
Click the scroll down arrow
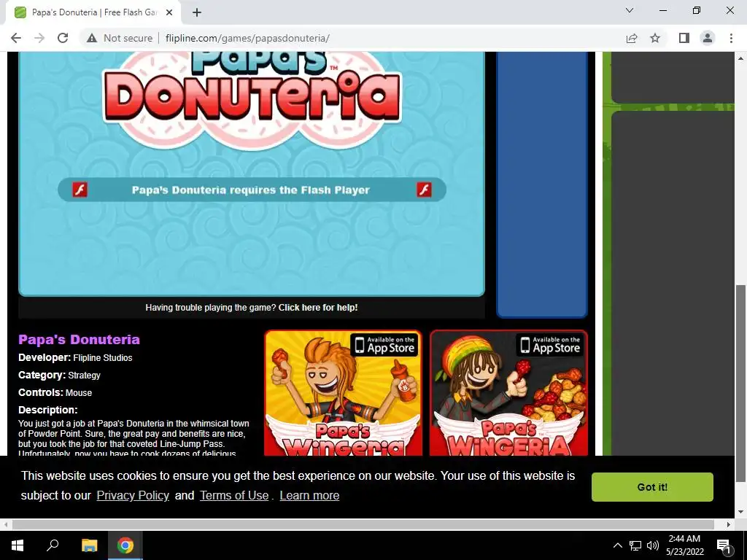pyautogui.click(x=741, y=513)
